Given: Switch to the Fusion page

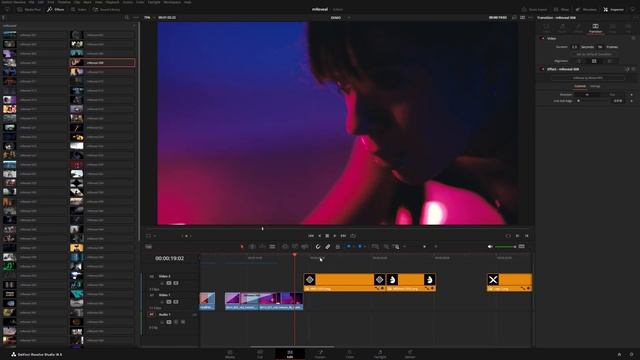Looking at the screenshot, I should pyautogui.click(x=320, y=354).
